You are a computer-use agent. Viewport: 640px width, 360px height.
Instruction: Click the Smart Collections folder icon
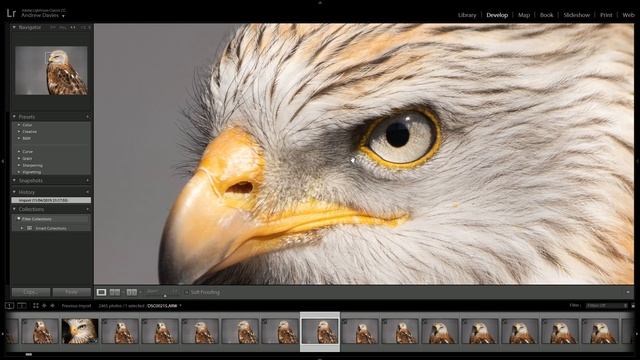[29, 228]
